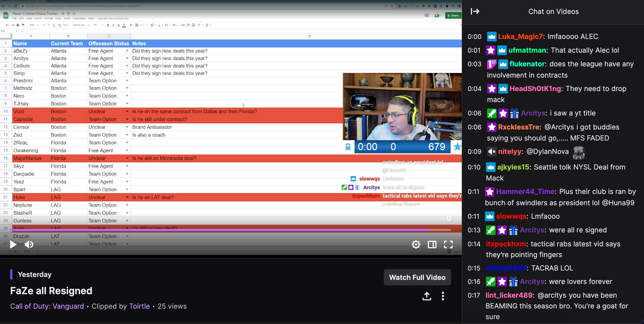This screenshot has width=644, height=324.
Task: Click the green Share button in Sheets
Action: (x=453, y=16)
